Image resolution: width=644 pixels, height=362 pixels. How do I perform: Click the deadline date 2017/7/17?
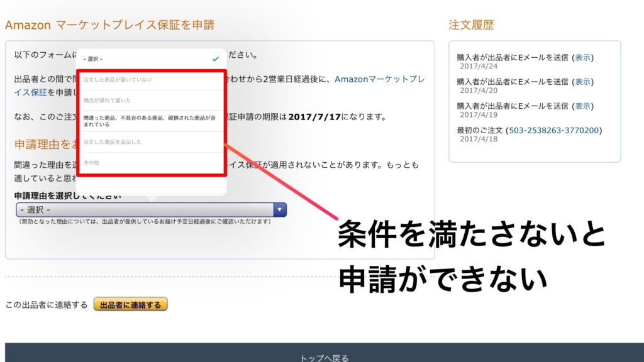314,117
